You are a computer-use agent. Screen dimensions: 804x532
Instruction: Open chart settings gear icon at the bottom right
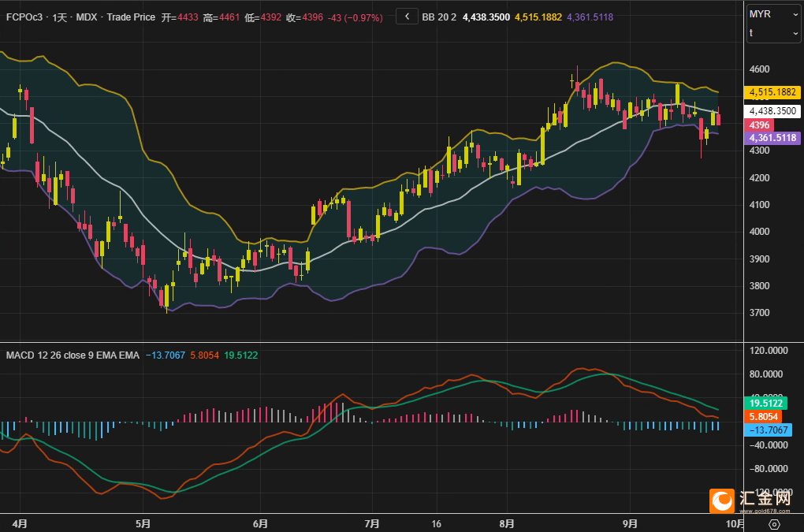click(774, 524)
